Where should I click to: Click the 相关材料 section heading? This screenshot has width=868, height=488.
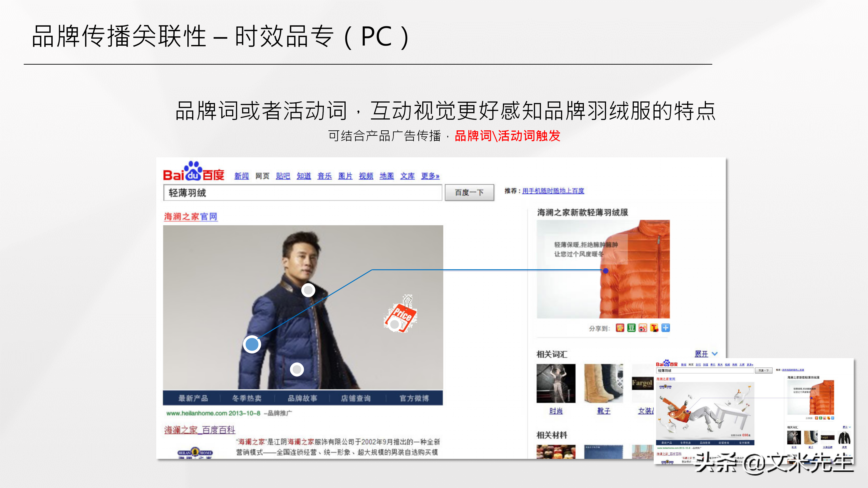click(x=552, y=435)
